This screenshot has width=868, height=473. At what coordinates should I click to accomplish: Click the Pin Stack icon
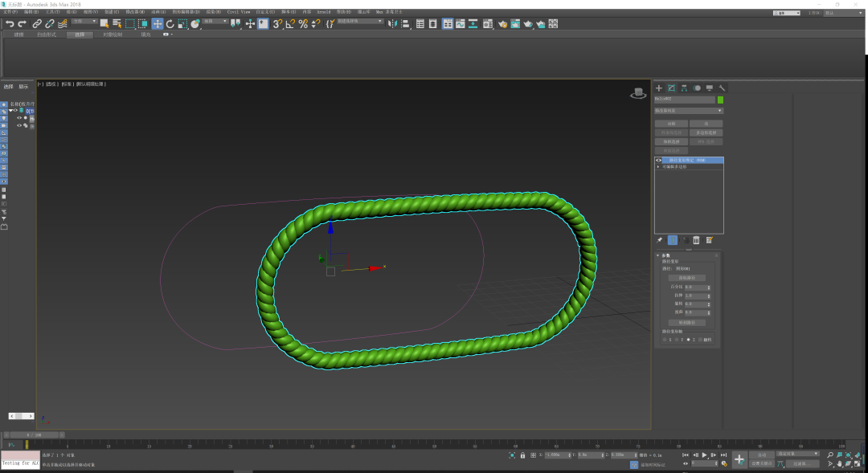659,240
